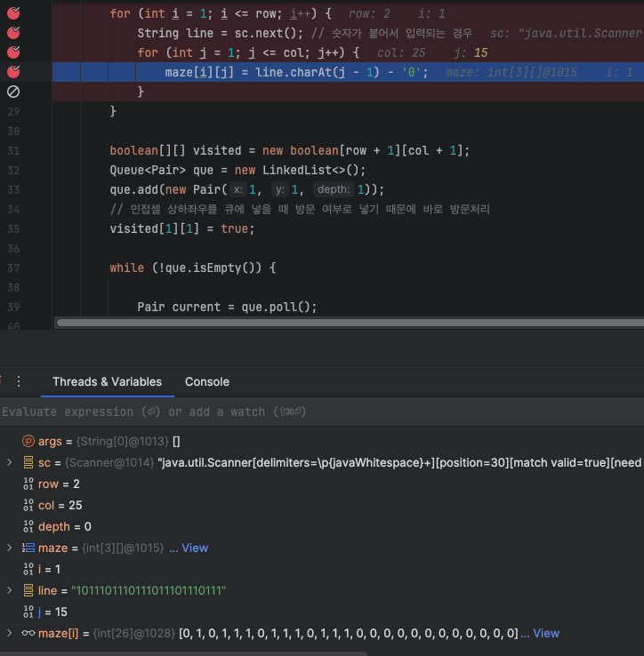
Task: Click the parameter icon beside args
Action: (x=28, y=441)
